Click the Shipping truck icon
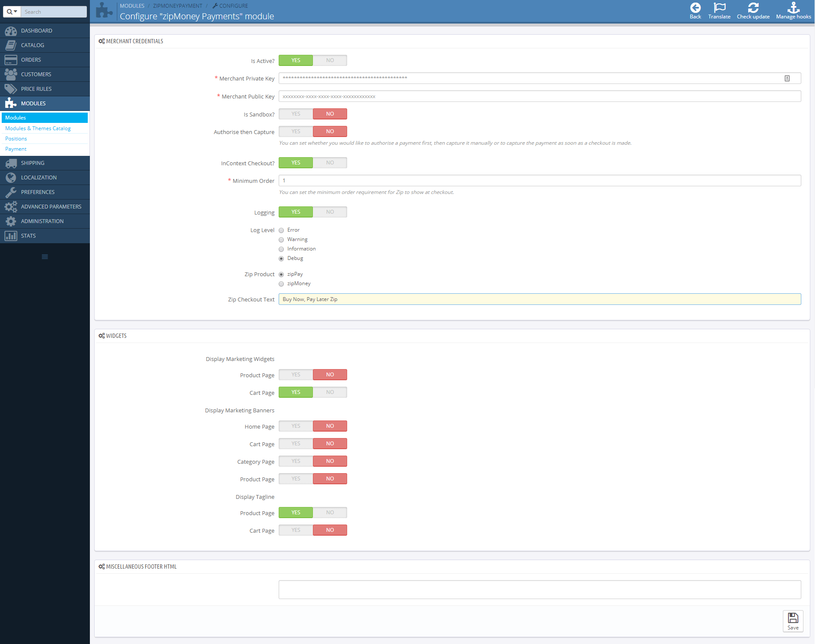Screen dimensions: 815x644 tap(11, 163)
